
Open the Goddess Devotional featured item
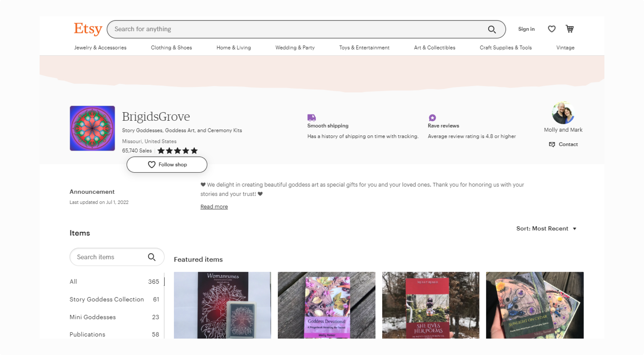327,305
